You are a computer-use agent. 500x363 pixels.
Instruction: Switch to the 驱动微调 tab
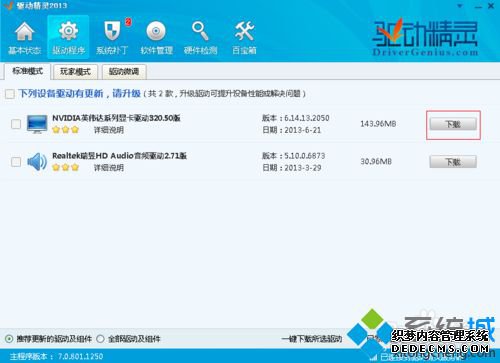124,72
